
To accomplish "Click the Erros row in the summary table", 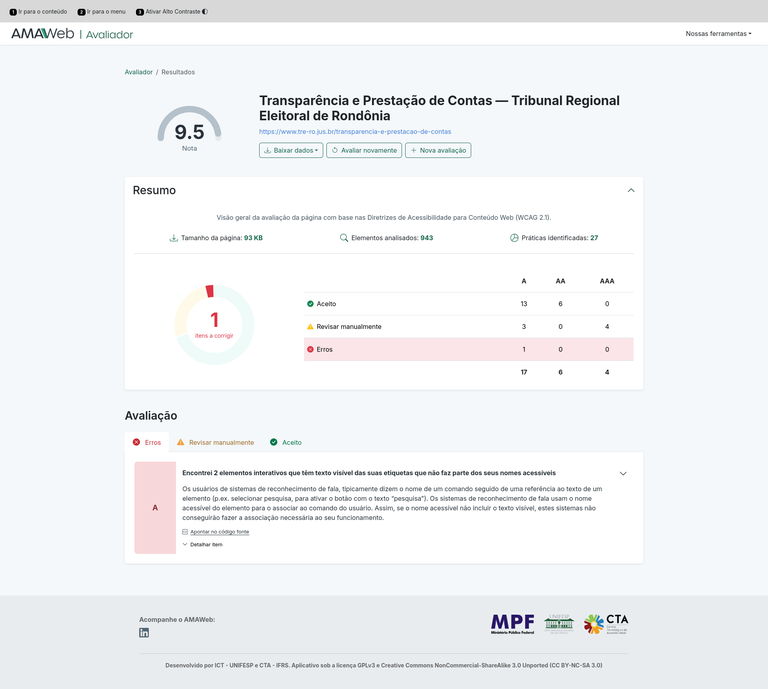I will [x=468, y=350].
